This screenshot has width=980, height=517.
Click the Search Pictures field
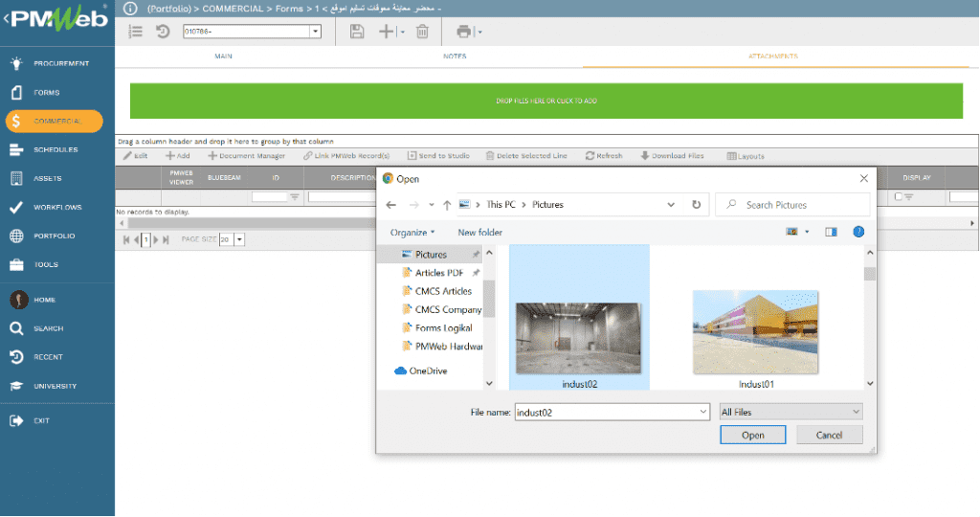coord(792,205)
